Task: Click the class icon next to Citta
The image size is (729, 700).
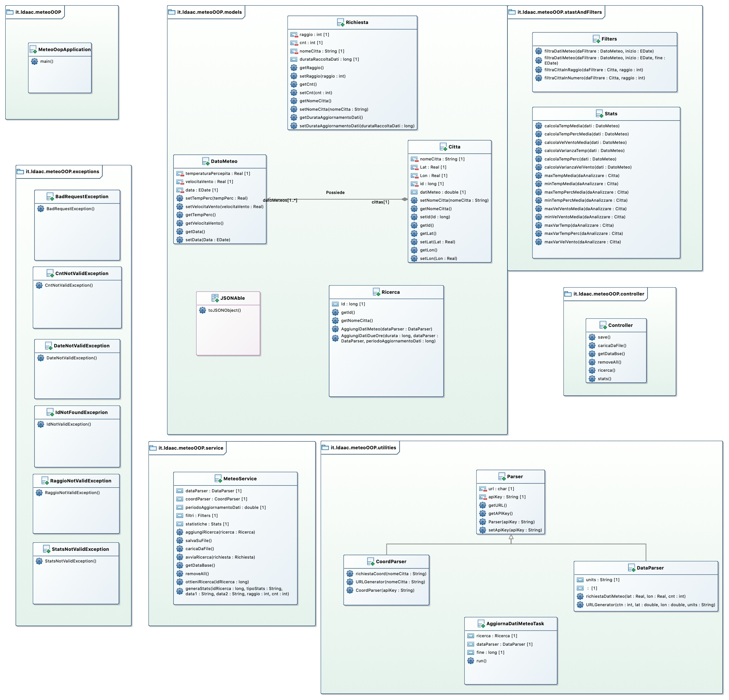Action: [x=443, y=147]
